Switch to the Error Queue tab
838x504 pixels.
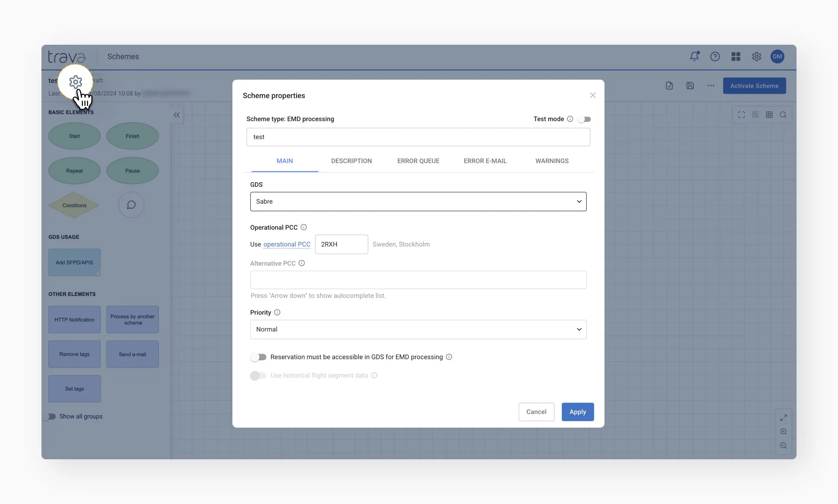coord(418,161)
